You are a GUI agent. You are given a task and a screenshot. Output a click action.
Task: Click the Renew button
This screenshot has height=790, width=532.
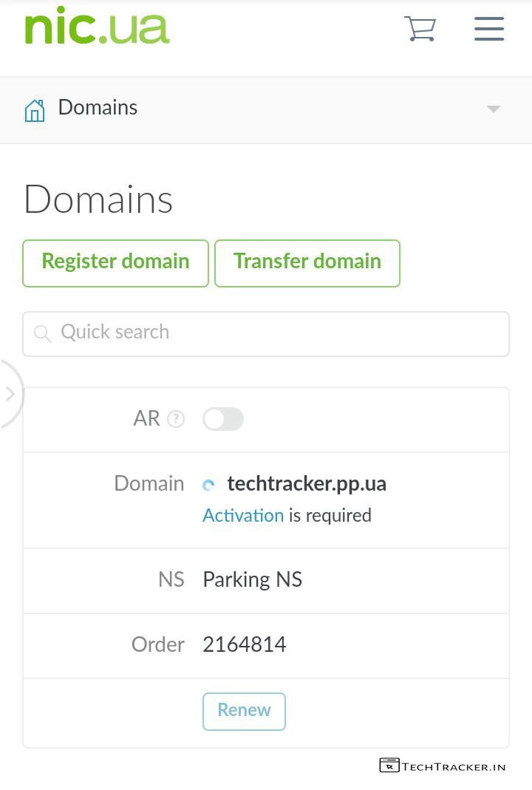coord(244,711)
